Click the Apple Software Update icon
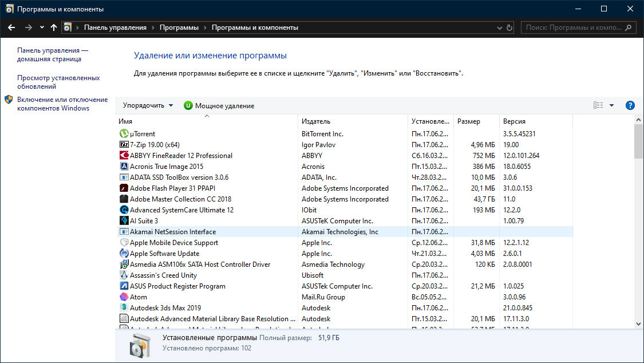 pos(124,254)
